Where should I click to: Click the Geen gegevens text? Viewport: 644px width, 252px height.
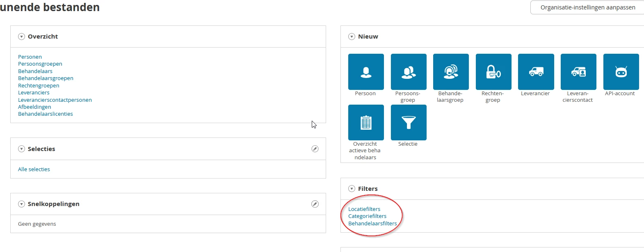pos(37,224)
